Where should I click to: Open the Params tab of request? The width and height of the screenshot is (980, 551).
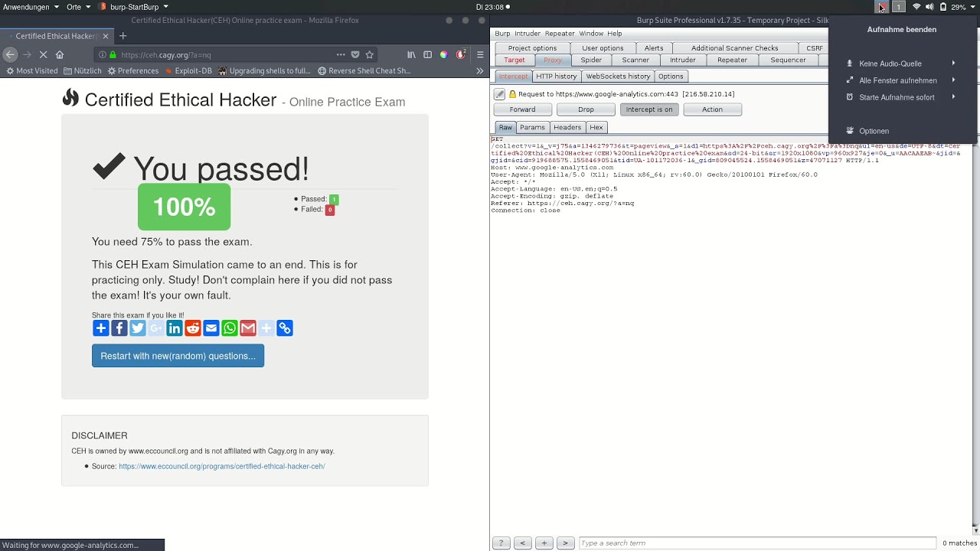point(532,128)
